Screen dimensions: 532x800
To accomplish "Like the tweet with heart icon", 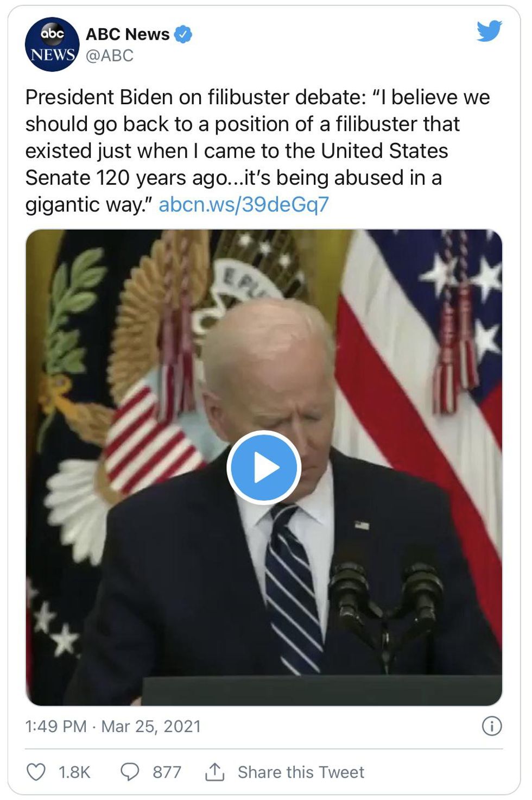I will pos(36,772).
